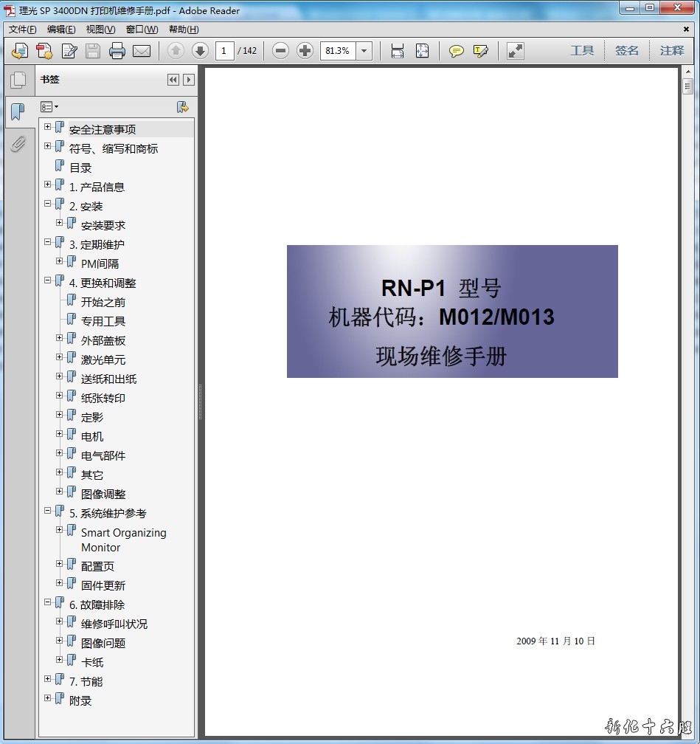Zoom out with the minus button
Screen dimensions: 700x744
(280, 51)
